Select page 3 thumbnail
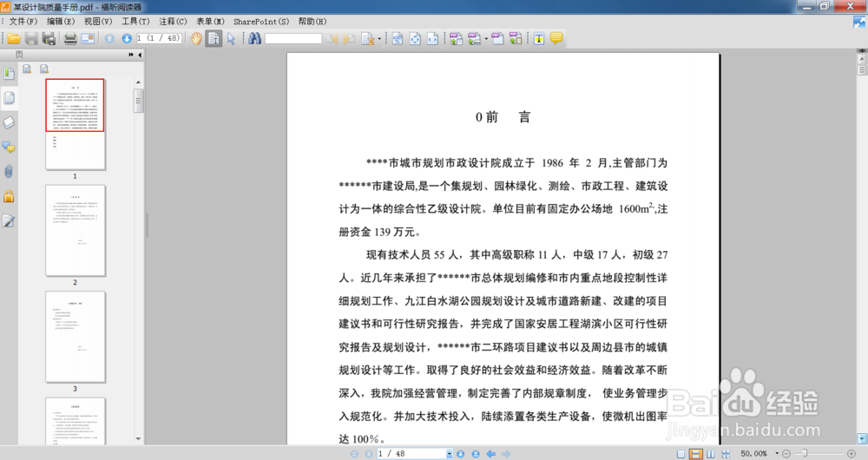 point(76,337)
